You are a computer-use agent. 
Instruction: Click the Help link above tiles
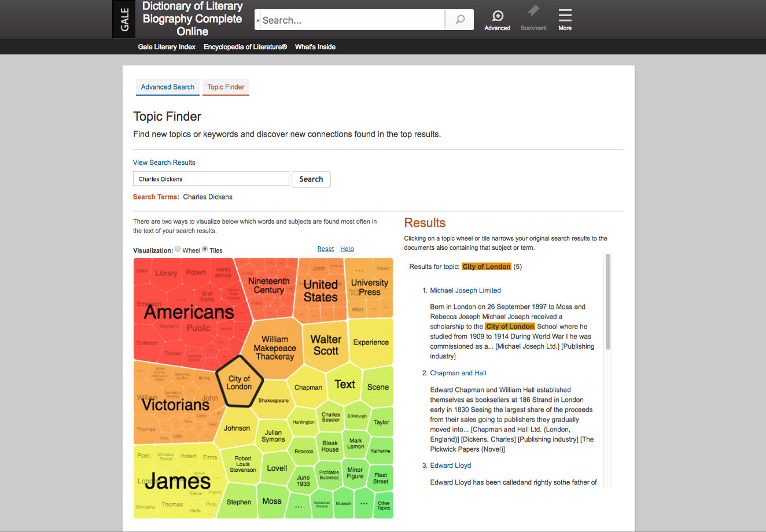(347, 249)
